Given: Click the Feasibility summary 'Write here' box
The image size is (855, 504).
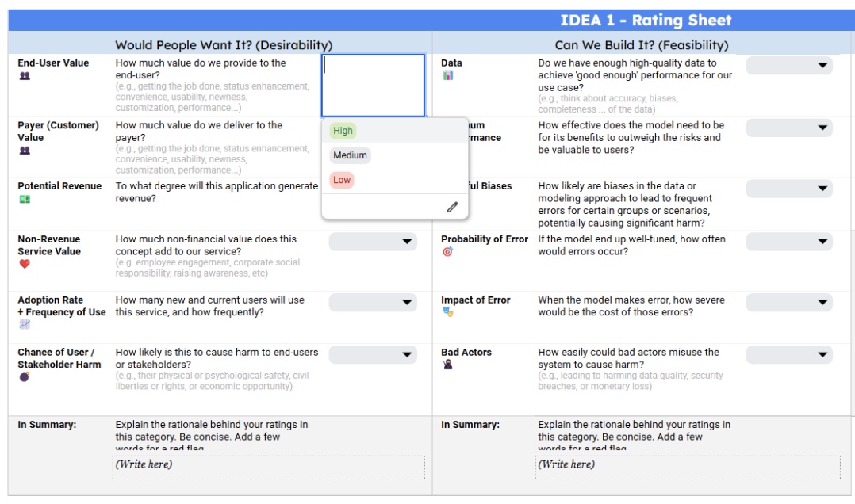Looking at the screenshot, I should [687, 467].
